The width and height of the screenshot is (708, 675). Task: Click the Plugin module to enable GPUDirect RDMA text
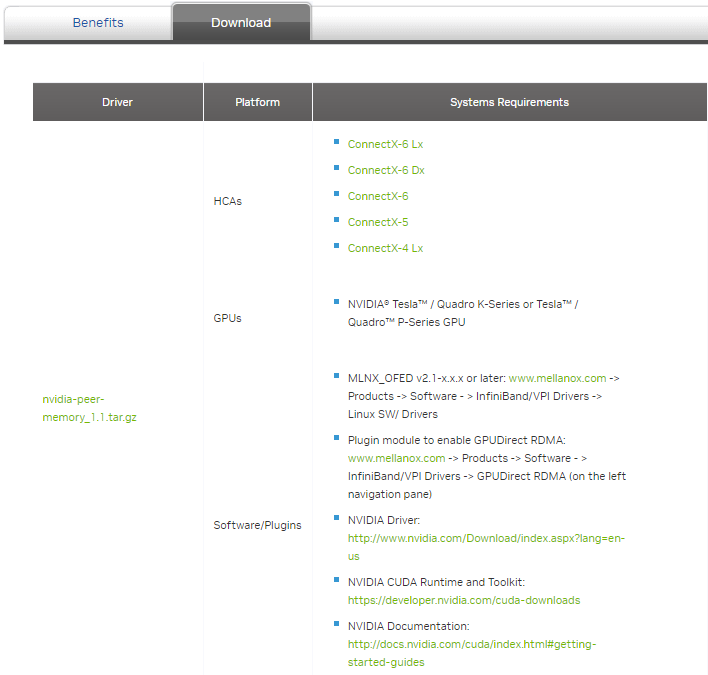click(x=456, y=440)
